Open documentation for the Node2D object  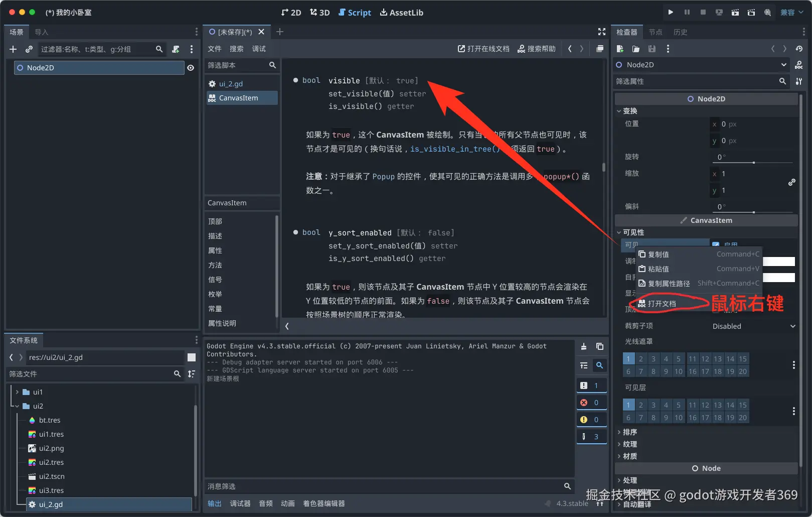pyautogui.click(x=799, y=65)
